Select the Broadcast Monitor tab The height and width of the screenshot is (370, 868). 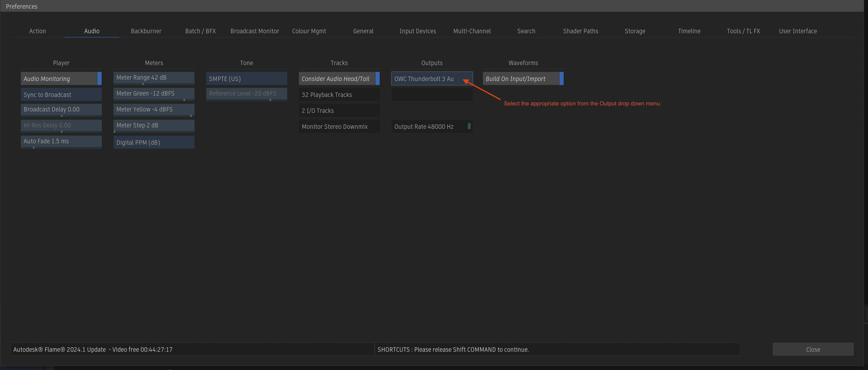tap(255, 31)
